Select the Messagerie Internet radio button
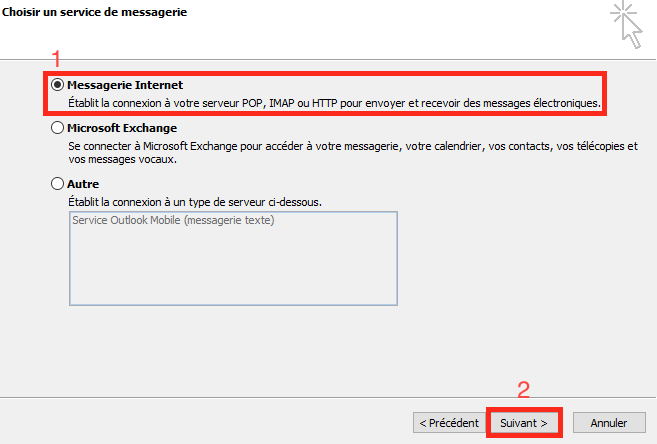This screenshot has height=444, width=657. tap(57, 85)
